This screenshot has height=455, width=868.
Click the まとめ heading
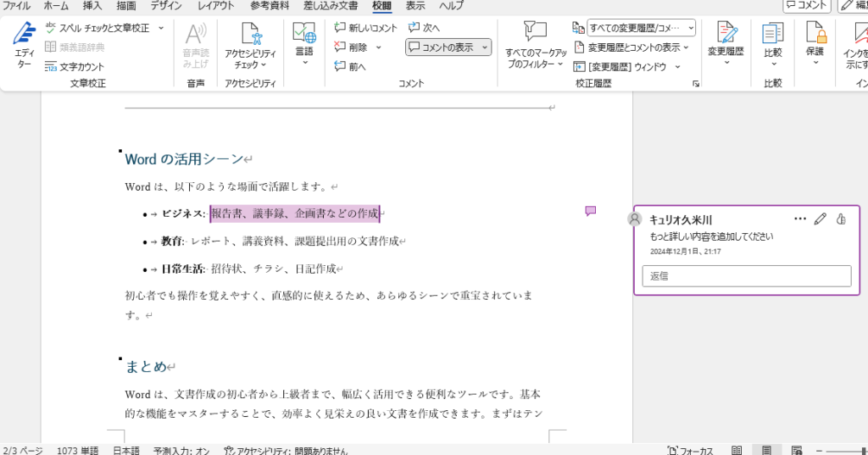(146, 366)
